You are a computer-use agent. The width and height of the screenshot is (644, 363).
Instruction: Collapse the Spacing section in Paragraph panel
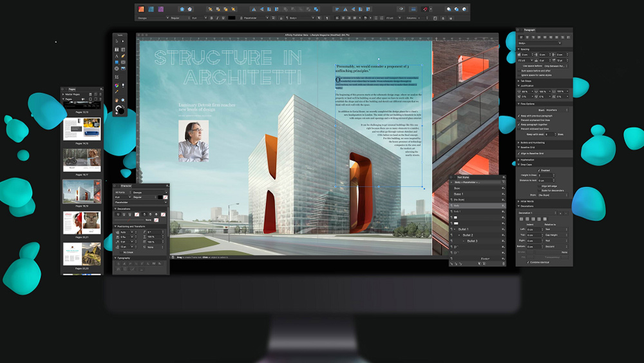[x=518, y=50]
